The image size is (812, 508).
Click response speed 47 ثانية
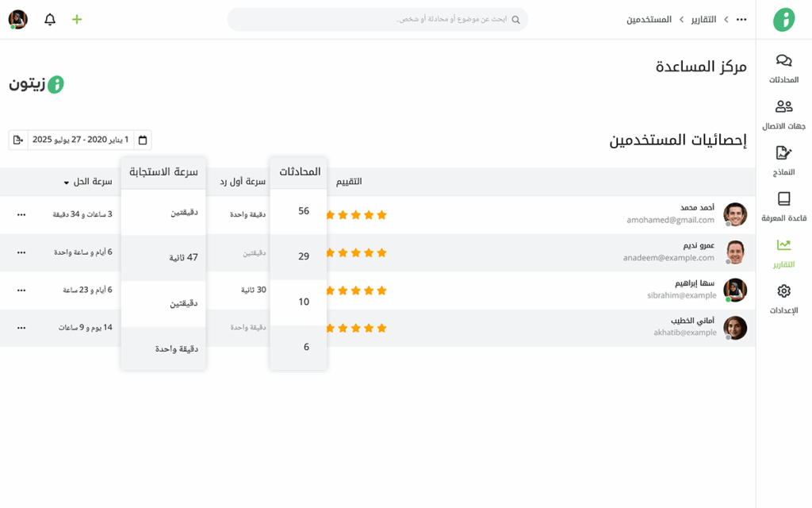183,257
